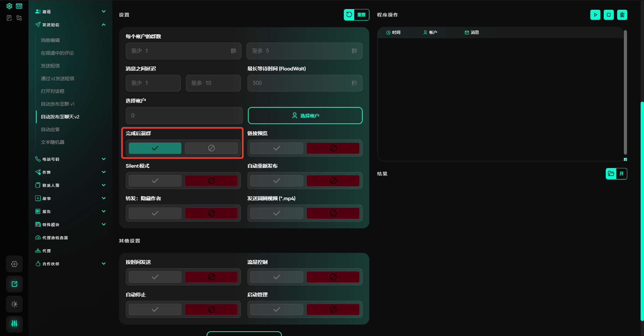Enable 链接预览 with the checkmark button

[x=276, y=148]
